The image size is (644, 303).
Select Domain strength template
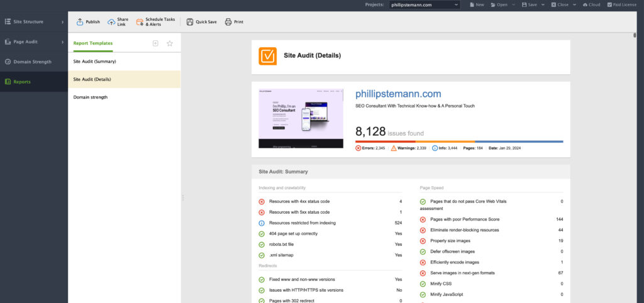125,97
